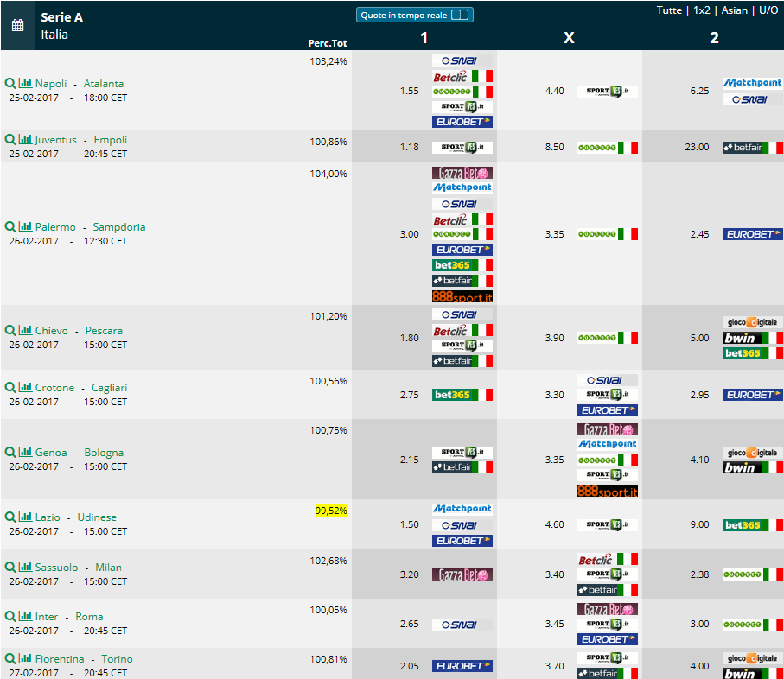Click the 23.00 odds for Empoli win

[697, 147]
